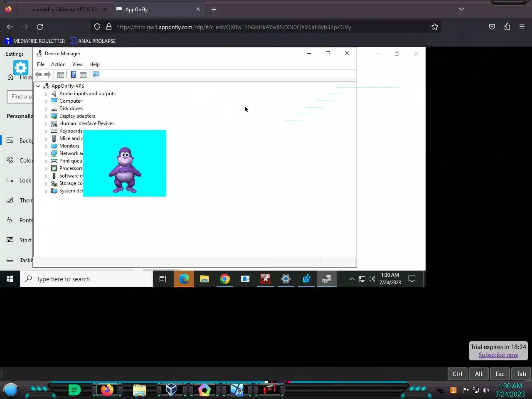Send Ctrl key to remote session
The width and height of the screenshot is (532, 399).
coord(458,374)
